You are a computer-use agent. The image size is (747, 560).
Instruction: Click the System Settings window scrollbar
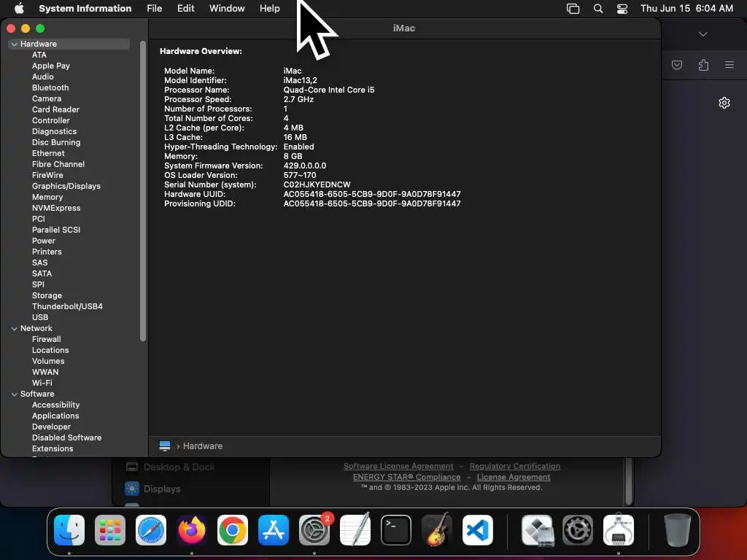click(x=629, y=481)
